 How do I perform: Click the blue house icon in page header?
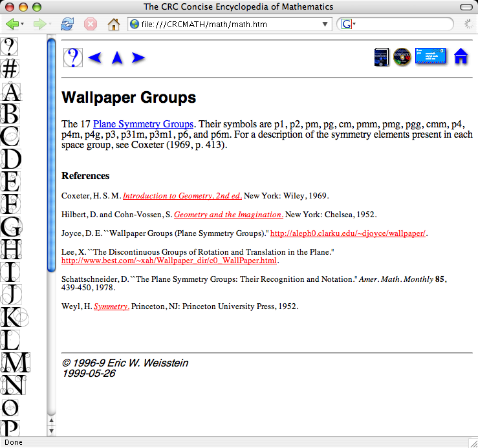(x=461, y=57)
